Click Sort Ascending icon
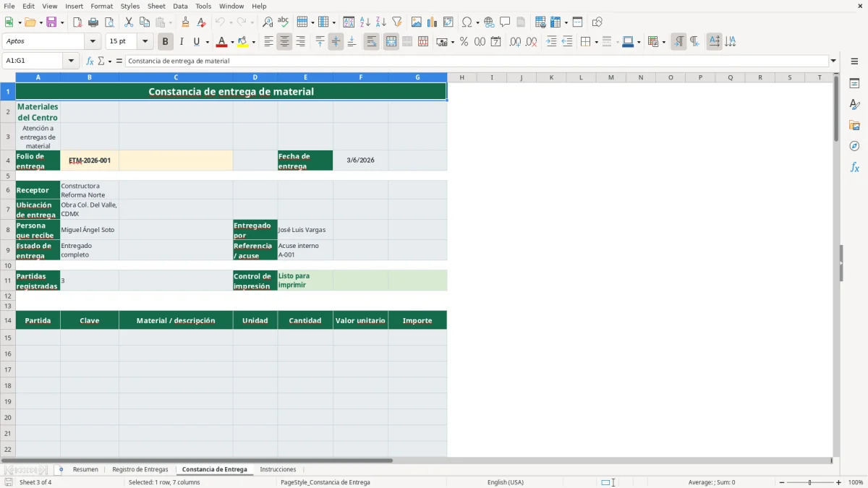The image size is (868, 488). [x=365, y=22]
